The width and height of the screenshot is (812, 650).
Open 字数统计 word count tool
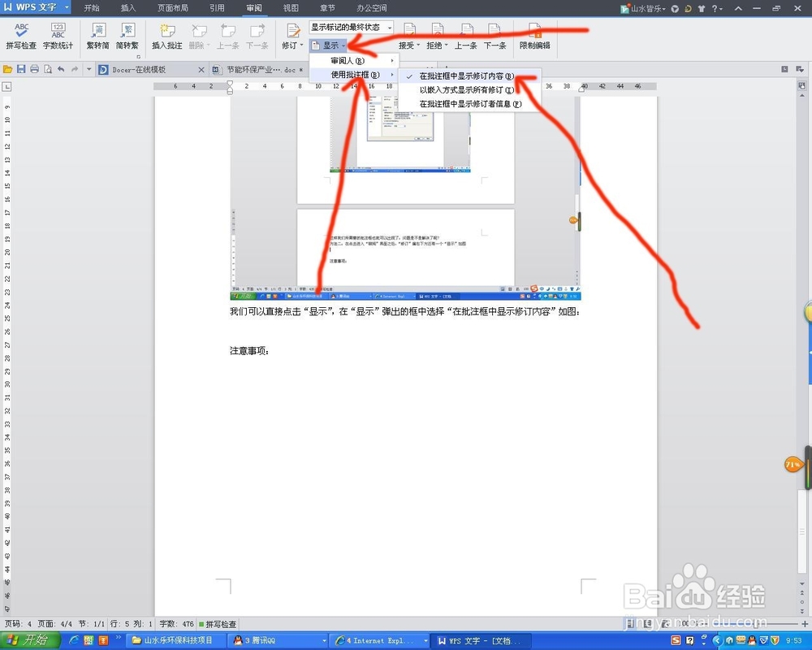[x=58, y=36]
